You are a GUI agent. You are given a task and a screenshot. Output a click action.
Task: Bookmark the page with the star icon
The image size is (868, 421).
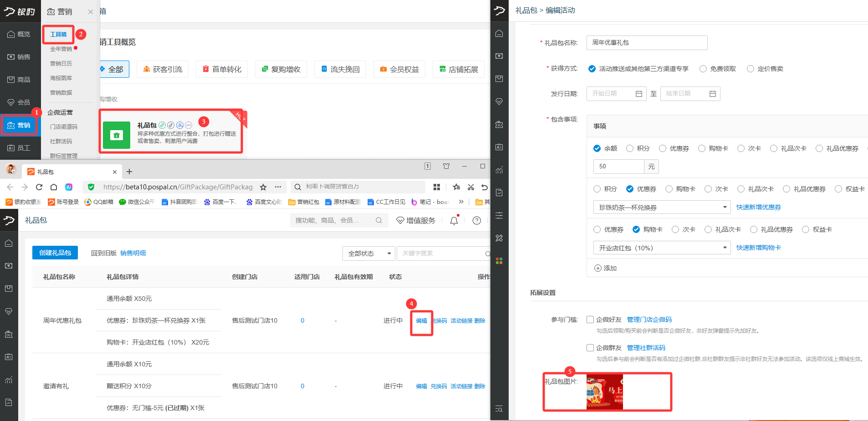point(263,187)
